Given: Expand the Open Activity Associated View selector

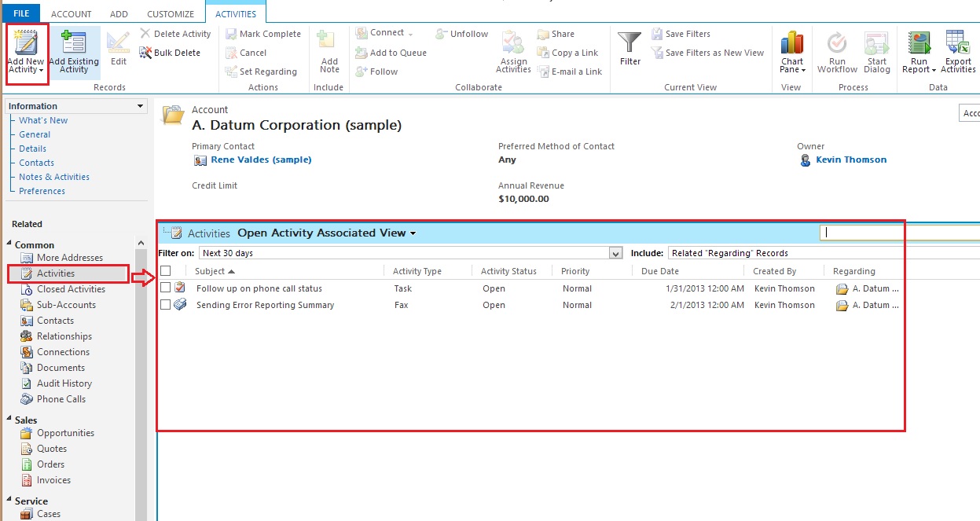Looking at the screenshot, I should pyautogui.click(x=413, y=233).
